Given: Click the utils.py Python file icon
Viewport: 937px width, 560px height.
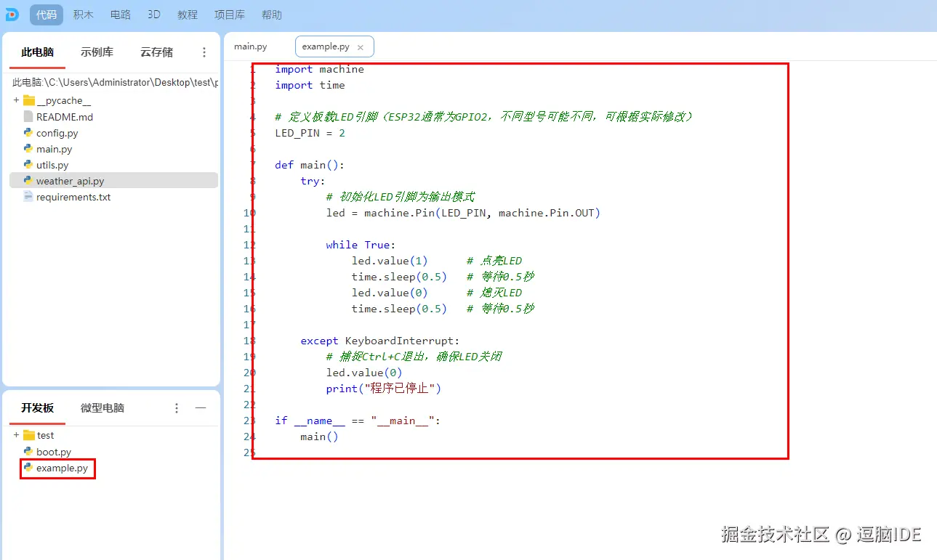Looking at the screenshot, I should tap(28, 165).
